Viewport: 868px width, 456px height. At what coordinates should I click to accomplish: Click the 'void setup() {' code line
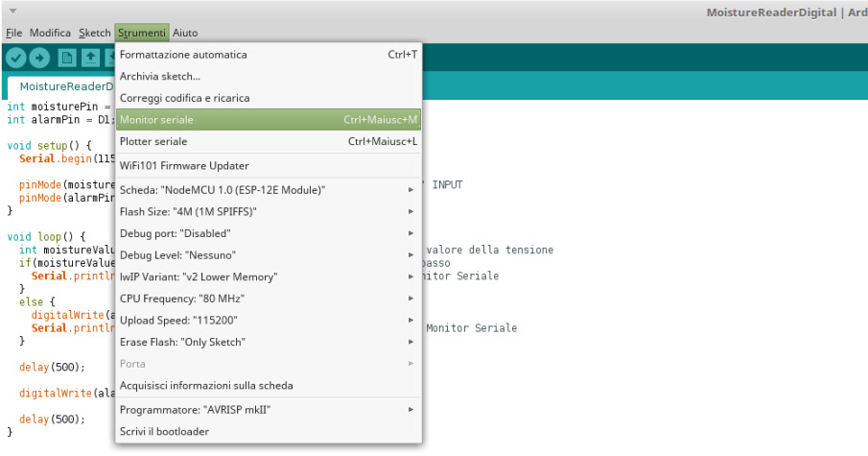pos(49,146)
